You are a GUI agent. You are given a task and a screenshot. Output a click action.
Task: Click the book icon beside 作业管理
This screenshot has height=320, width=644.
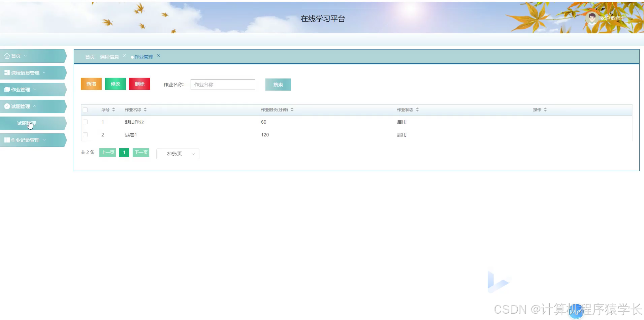point(6,89)
